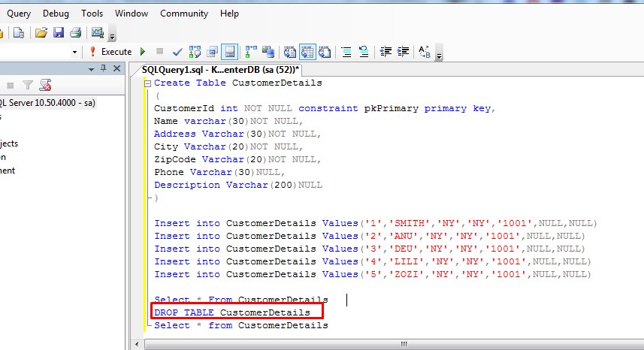Click the 'Create Table CustomerDetails' line

tap(237, 83)
